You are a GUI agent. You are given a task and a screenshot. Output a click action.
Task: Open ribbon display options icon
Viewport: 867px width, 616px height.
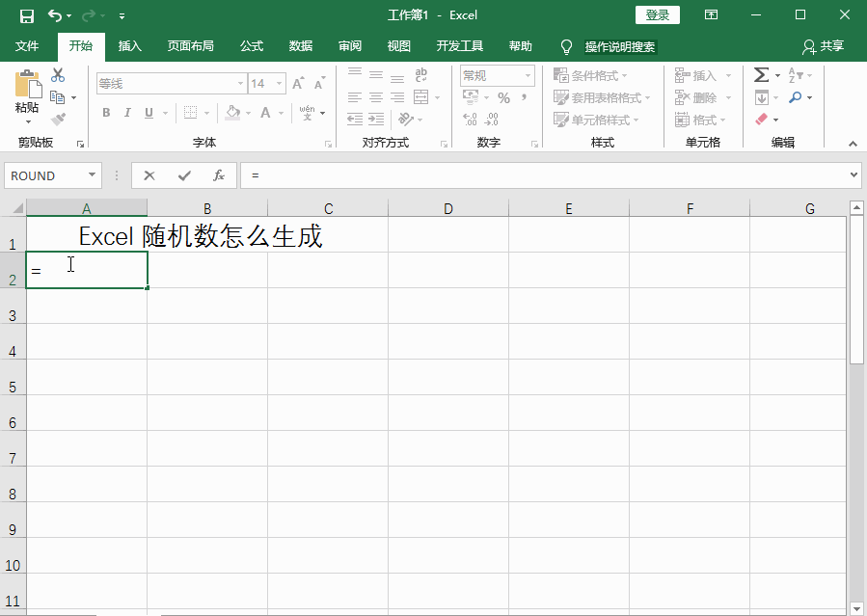pos(711,14)
